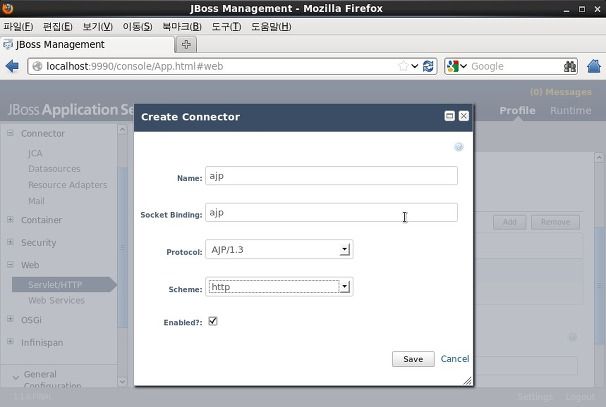Click the Add button behind the dialog
This screenshot has height=407, width=606.
509,222
